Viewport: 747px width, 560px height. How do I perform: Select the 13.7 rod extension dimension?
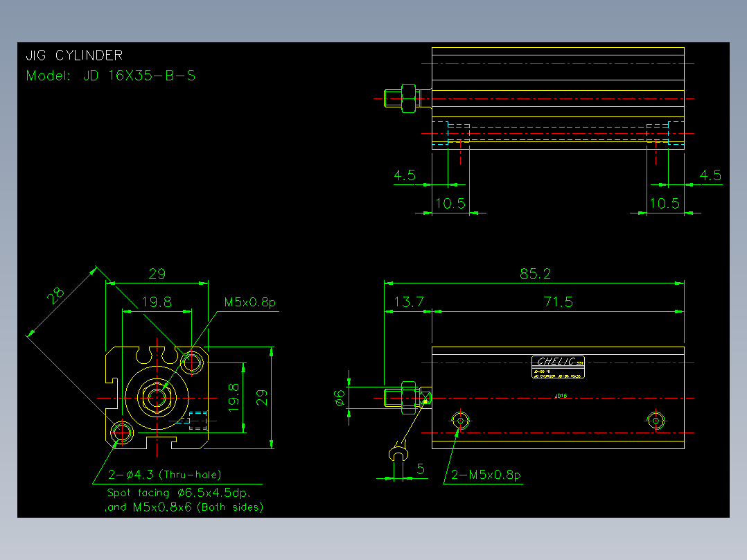(x=408, y=301)
